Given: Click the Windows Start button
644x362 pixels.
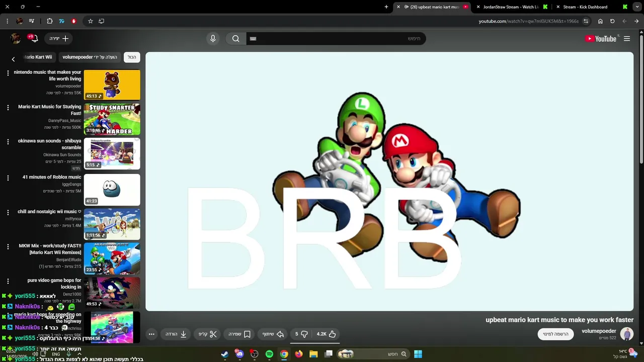Looking at the screenshot, I should pos(418,354).
